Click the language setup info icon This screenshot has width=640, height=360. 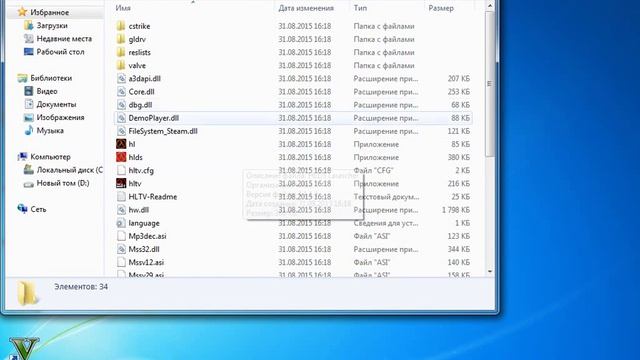pyautogui.click(x=121, y=223)
